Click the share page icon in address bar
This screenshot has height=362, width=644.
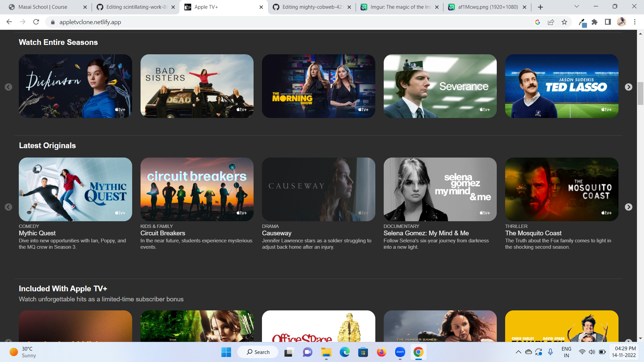551,22
